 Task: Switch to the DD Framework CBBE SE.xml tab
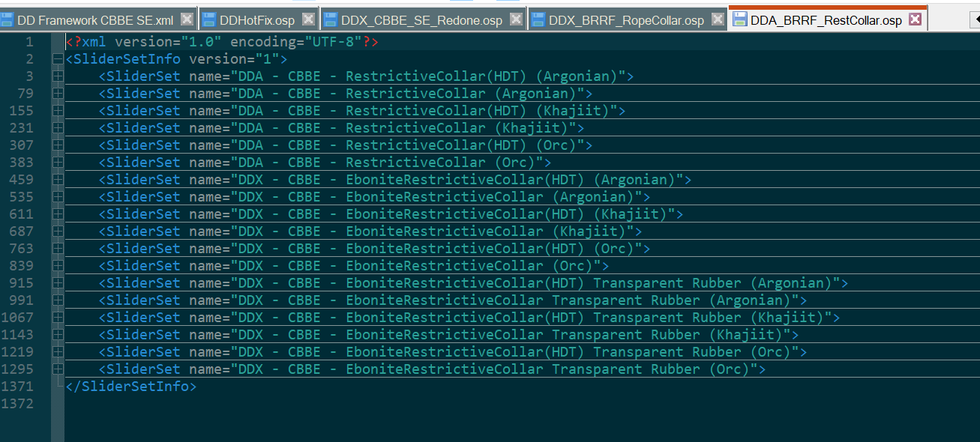[x=97, y=19]
